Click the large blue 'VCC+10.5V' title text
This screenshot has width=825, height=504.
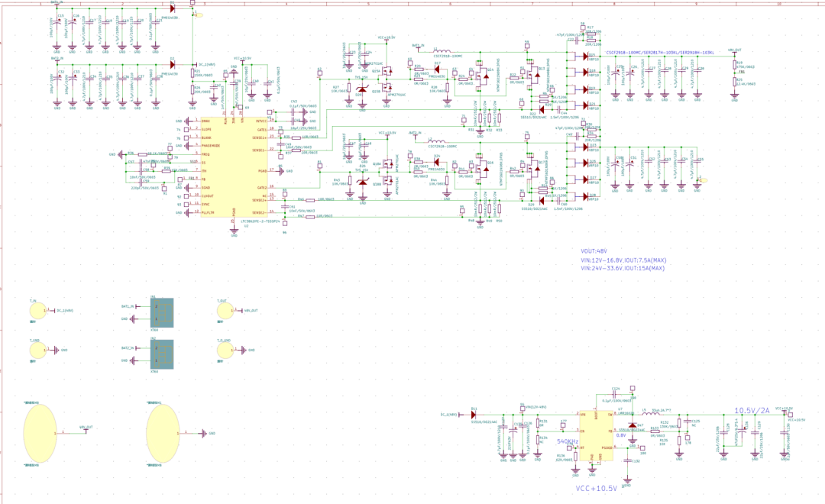coord(596,488)
